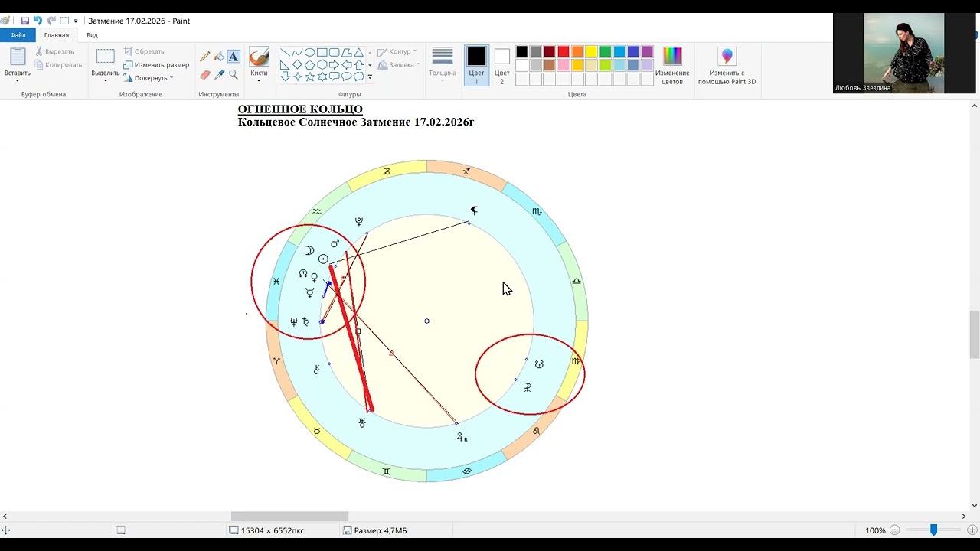Click the Save icon in title bar
This screenshot has width=980, height=551.
24,21
